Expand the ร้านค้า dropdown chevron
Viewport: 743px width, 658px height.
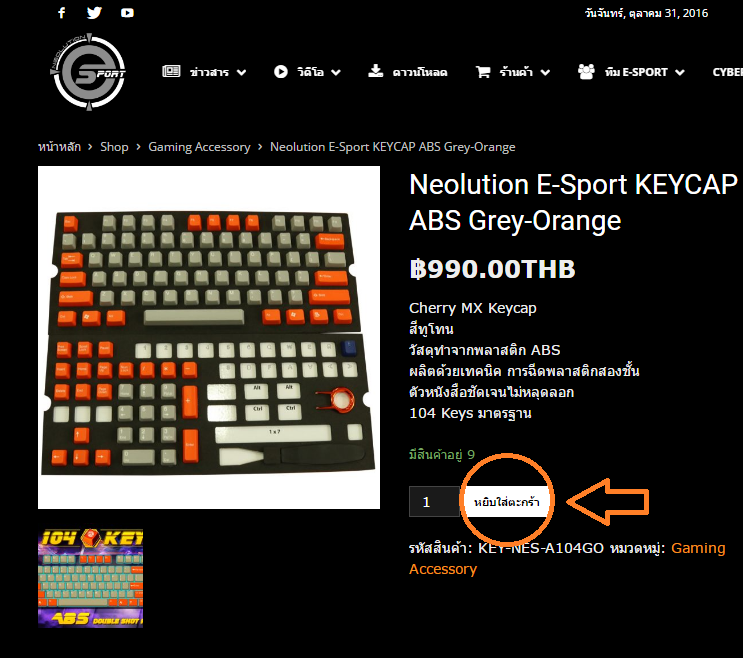coord(545,72)
